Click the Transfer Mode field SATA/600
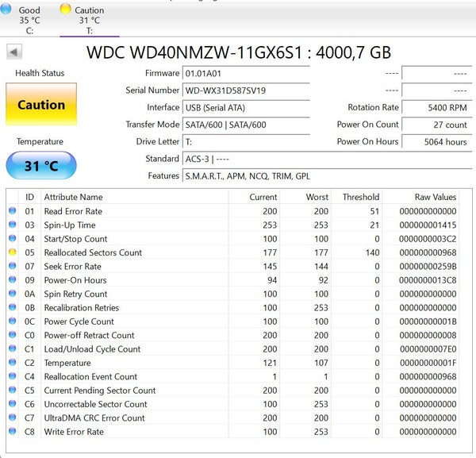Viewport: 476px width, 458px height. [x=246, y=125]
